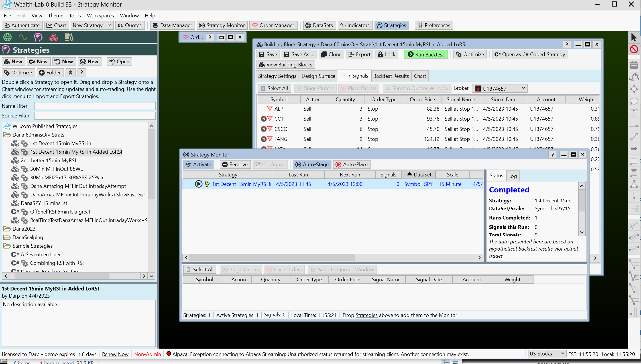Toggle Auto-Stage in Strategy Monitor
The width and height of the screenshot is (641, 364).
point(312,164)
